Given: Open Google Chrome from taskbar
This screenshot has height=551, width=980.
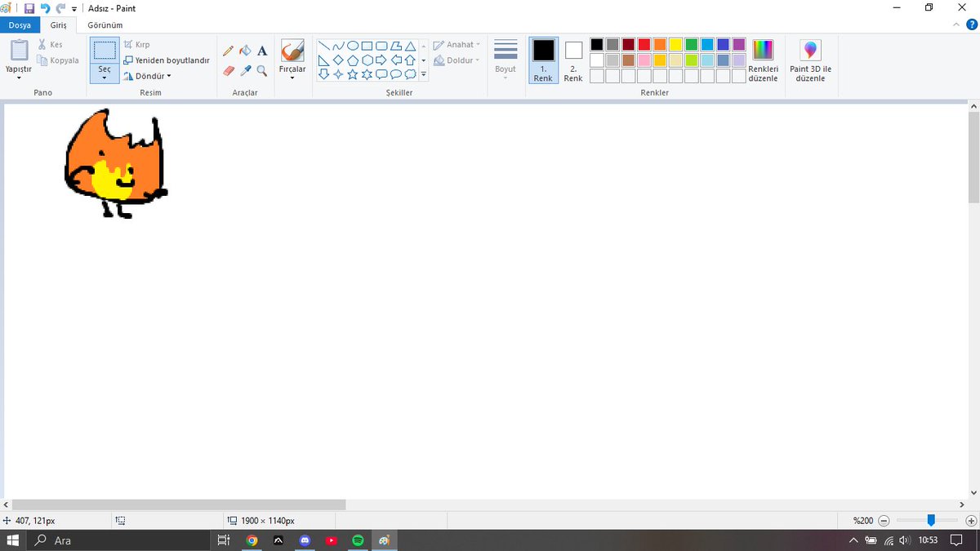Looking at the screenshot, I should pyautogui.click(x=252, y=540).
